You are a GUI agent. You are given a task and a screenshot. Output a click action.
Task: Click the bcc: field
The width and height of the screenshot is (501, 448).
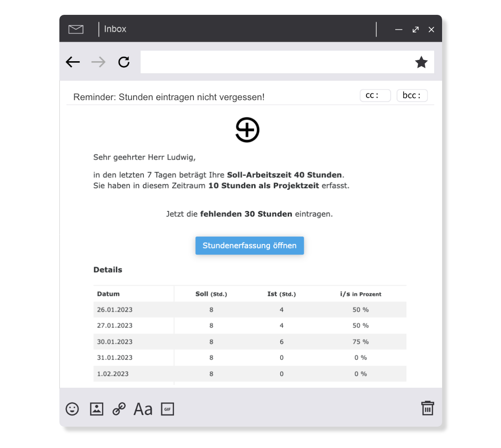412,95
